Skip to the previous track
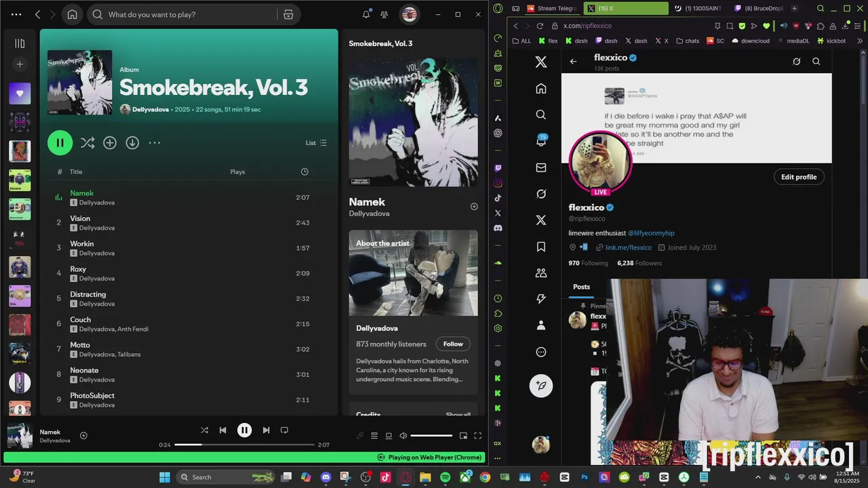 [x=222, y=430]
